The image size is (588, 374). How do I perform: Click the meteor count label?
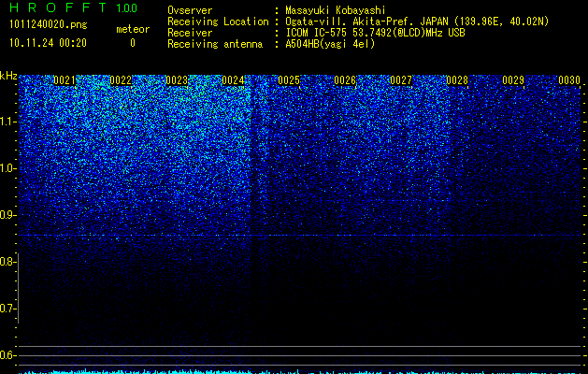(x=133, y=29)
